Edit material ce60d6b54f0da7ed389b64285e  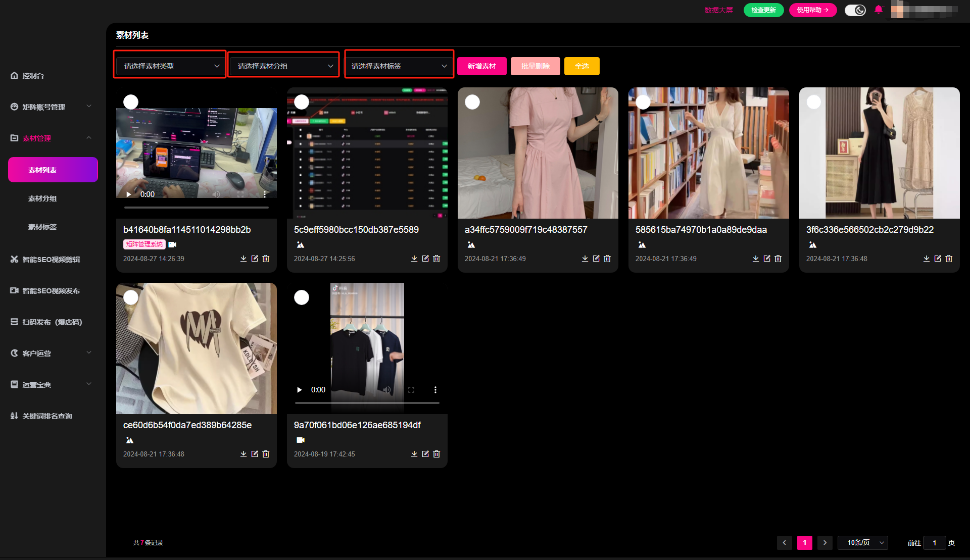pos(255,454)
